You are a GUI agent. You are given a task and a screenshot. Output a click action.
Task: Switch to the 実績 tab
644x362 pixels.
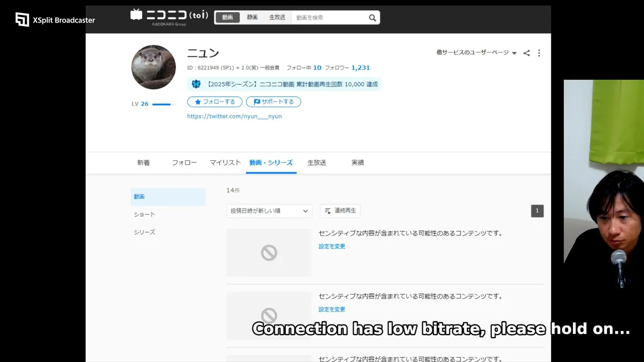click(x=358, y=163)
